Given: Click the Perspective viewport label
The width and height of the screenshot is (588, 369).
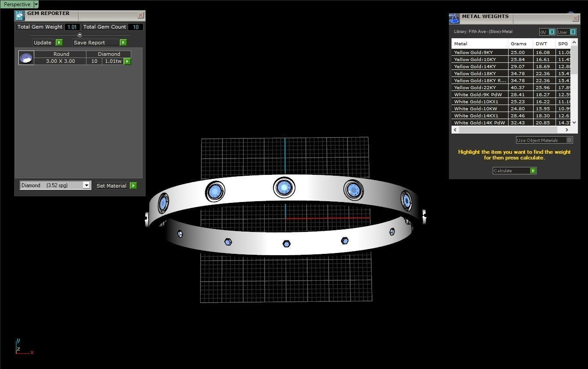Looking at the screenshot, I should pyautogui.click(x=17, y=4).
